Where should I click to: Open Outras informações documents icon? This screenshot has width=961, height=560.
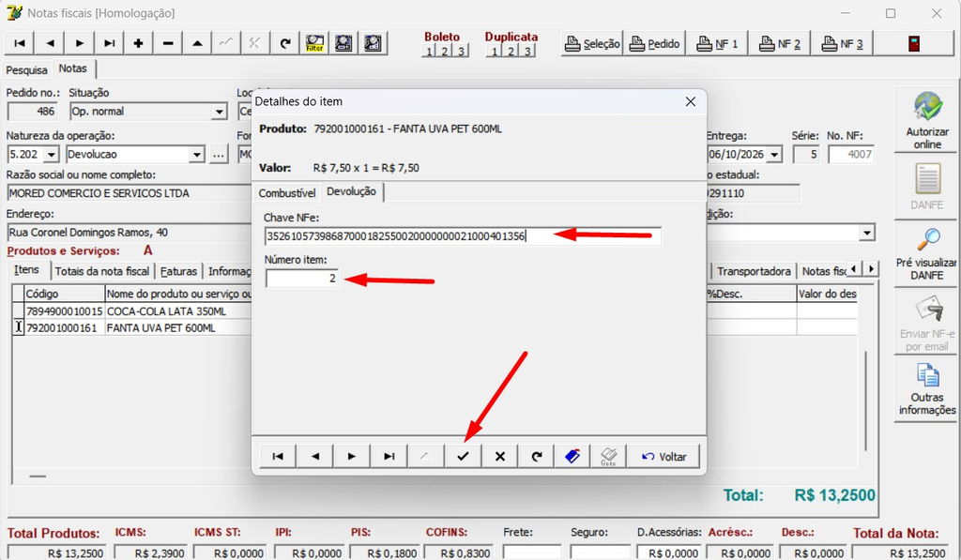click(x=927, y=389)
